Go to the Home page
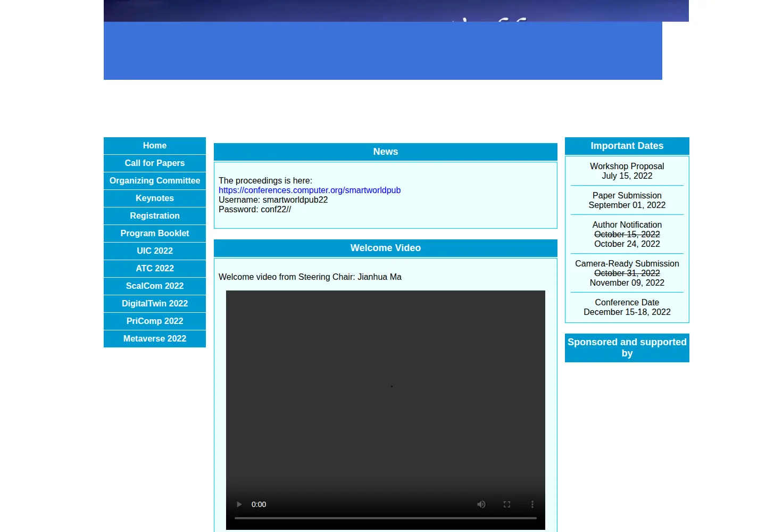 coord(155,146)
